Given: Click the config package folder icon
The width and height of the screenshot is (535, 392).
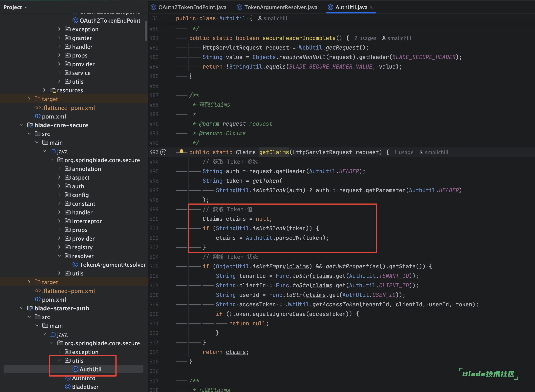Looking at the screenshot, I should pos(68,195).
